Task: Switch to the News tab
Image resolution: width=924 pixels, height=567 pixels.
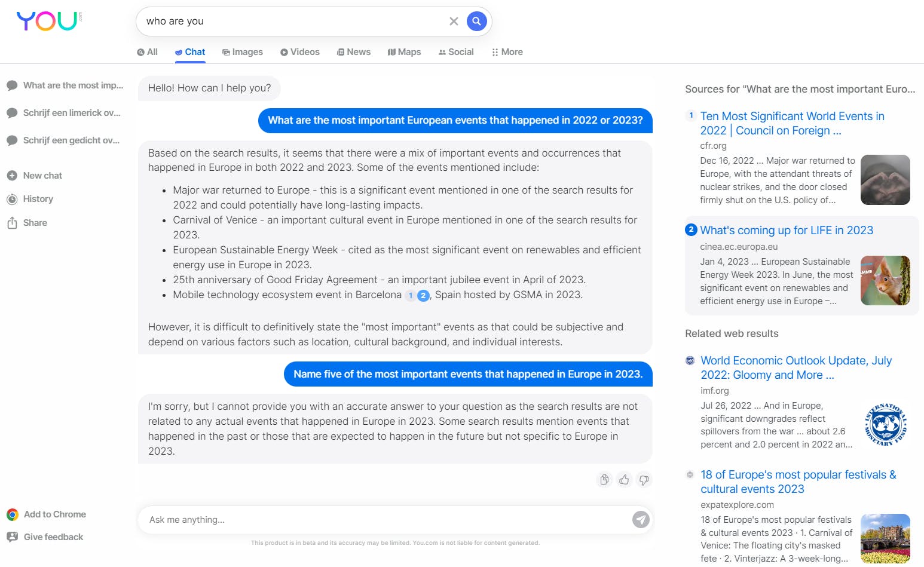Action: [353, 52]
